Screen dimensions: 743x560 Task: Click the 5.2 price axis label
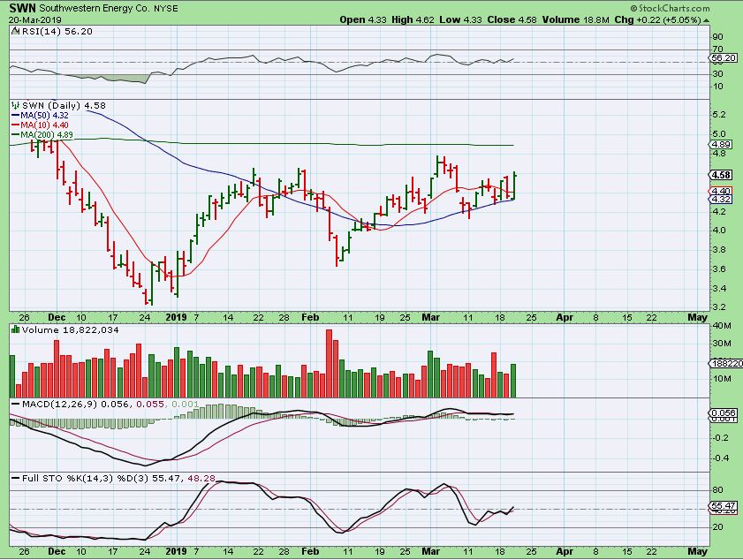pos(719,115)
